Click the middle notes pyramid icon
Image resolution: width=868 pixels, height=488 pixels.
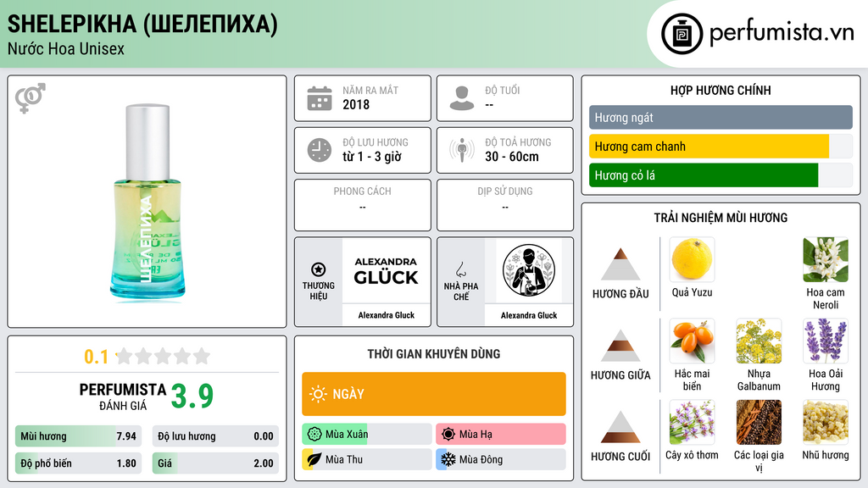click(x=620, y=346)
